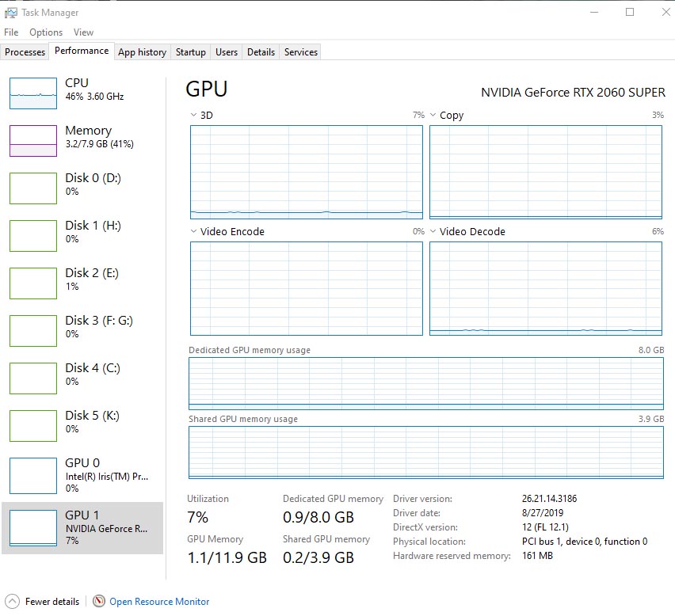
Task: Click the 0.9/8.0 GB dedicated memory value
Action: (x=318, y=517)
